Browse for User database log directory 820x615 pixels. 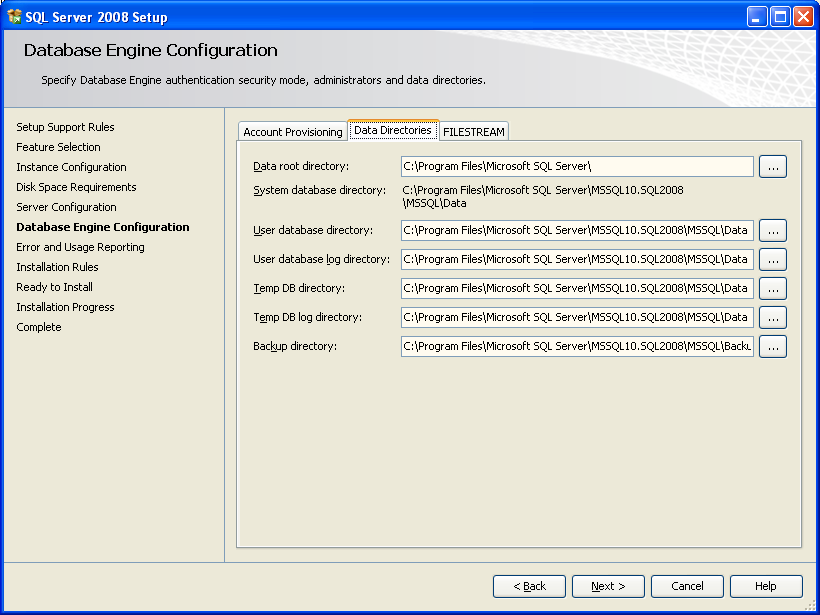coord(773,259)
